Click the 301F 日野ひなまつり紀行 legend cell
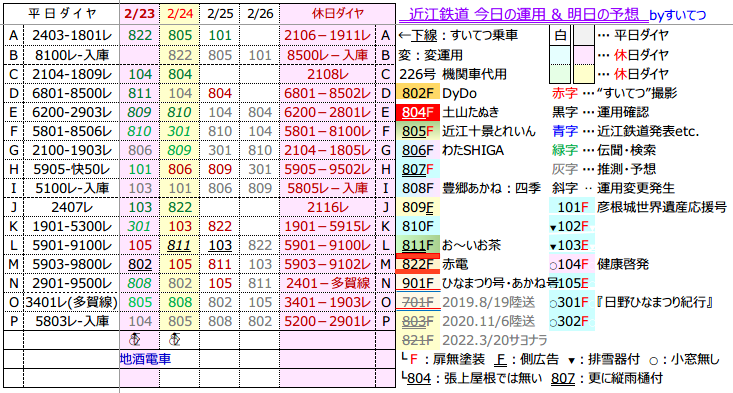 pos(572,302)
